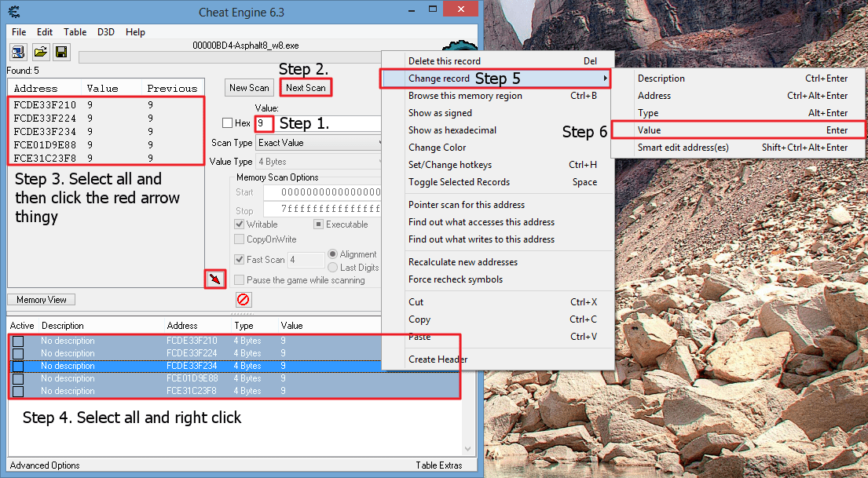Open the Scan Type dropdown

pos(320,143)
